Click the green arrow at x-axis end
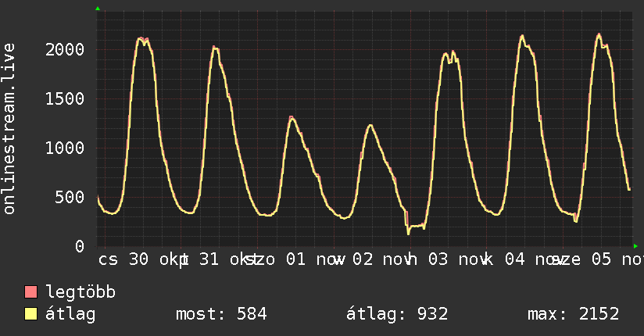The image size is (644, 336). tap(635, 246)
